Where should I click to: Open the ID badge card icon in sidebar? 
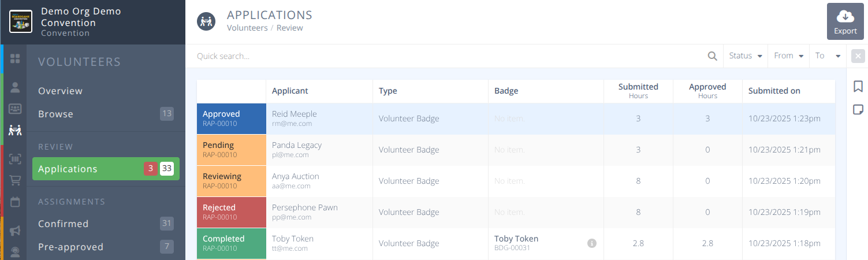point(15,109)
